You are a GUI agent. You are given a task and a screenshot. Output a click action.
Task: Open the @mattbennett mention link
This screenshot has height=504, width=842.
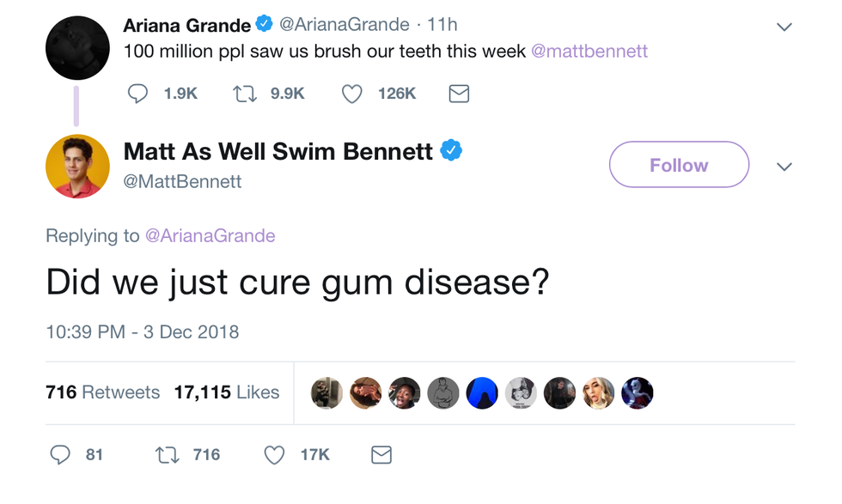pos(589,52)
